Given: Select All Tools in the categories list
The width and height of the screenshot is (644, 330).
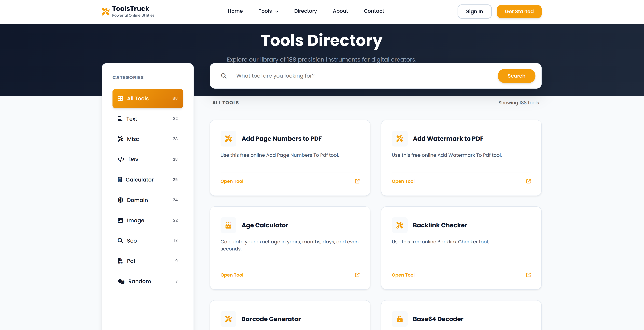Looking at the screenshot, I should (148, 98).
